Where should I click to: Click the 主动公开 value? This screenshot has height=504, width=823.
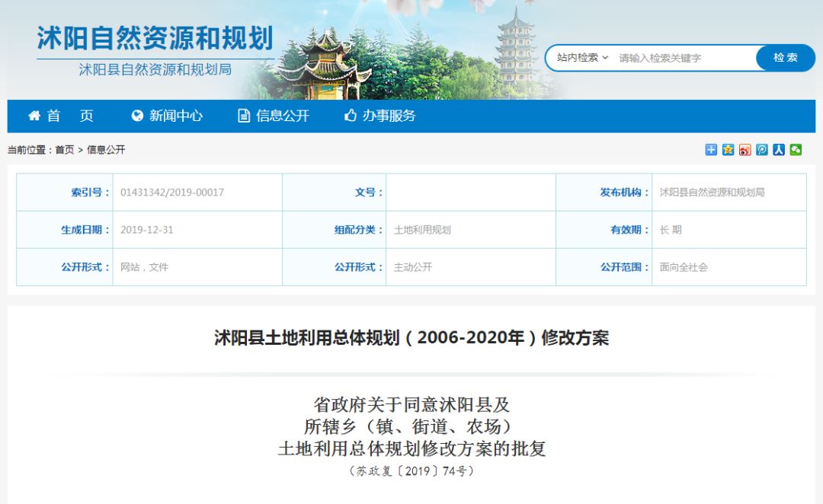[413, 267]
